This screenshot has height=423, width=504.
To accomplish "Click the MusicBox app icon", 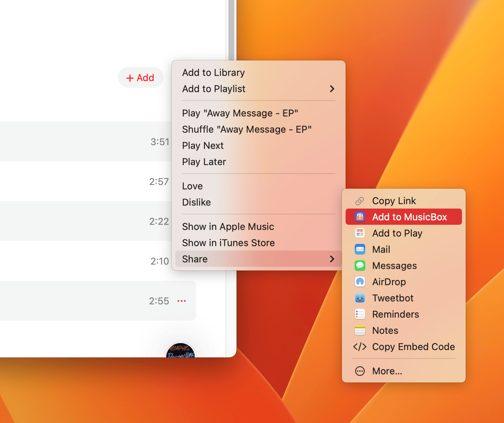I will pyautogui.click(x=360, y=217).
